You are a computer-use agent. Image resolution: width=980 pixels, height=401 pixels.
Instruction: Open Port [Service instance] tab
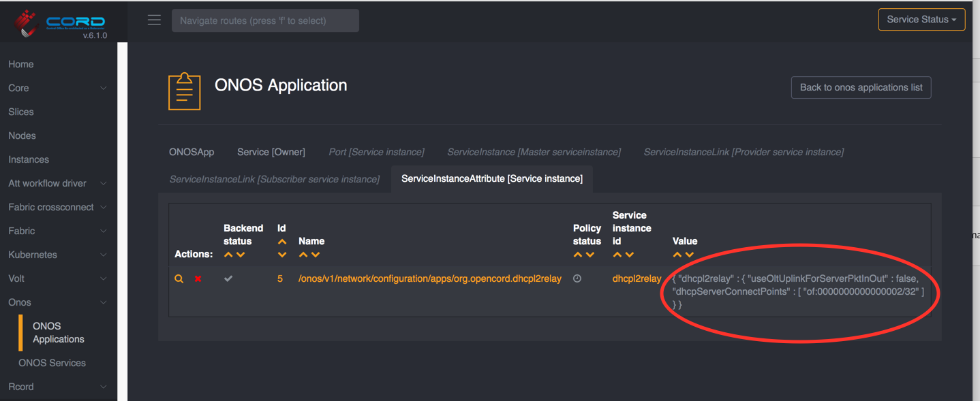(x=376, y=152)
